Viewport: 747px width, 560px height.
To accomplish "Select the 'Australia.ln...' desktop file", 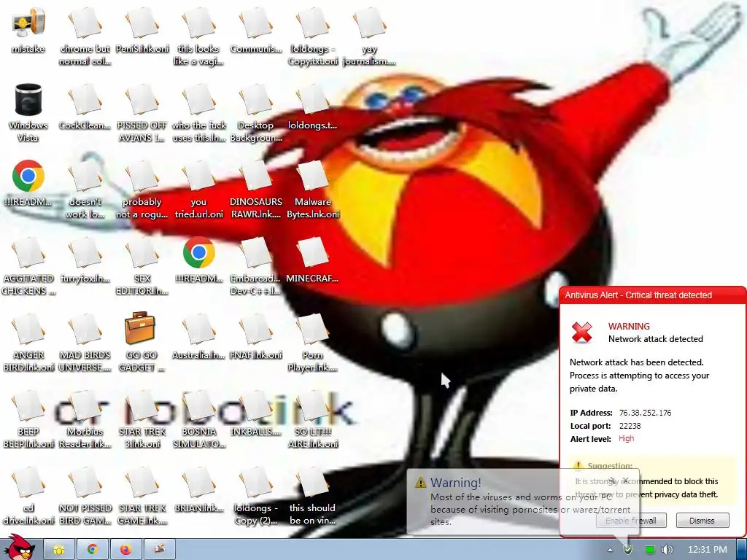I will (x=198, y=336).
